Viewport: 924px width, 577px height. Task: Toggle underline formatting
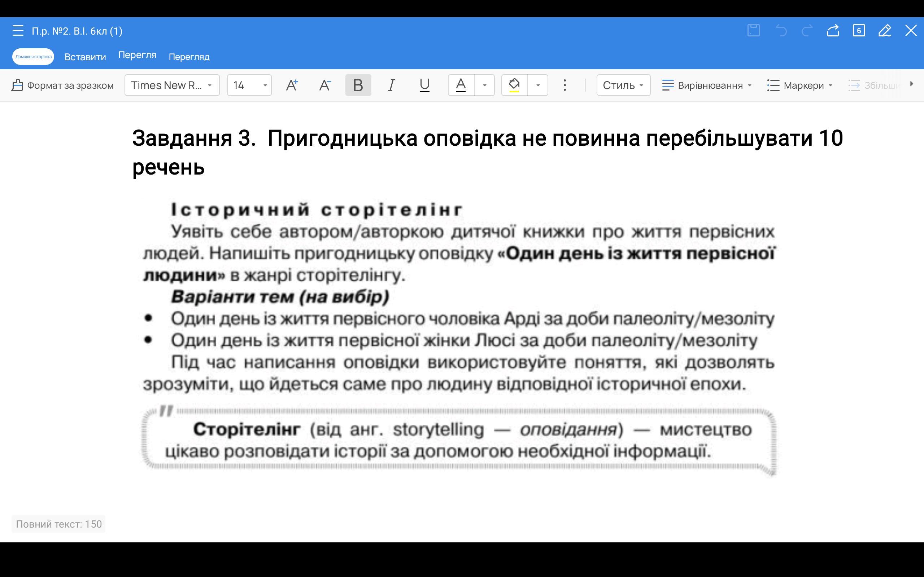click(424, 85)
